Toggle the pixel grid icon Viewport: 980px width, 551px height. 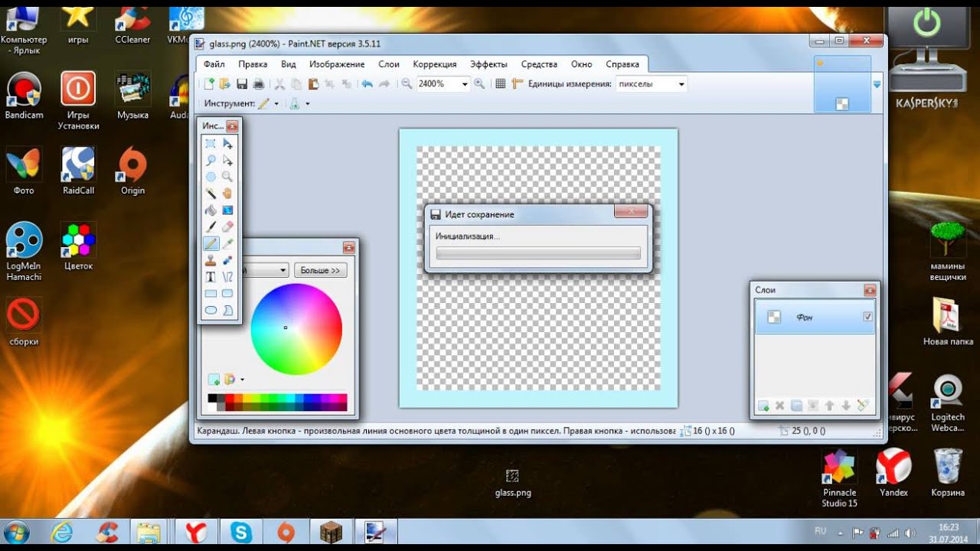501,84
